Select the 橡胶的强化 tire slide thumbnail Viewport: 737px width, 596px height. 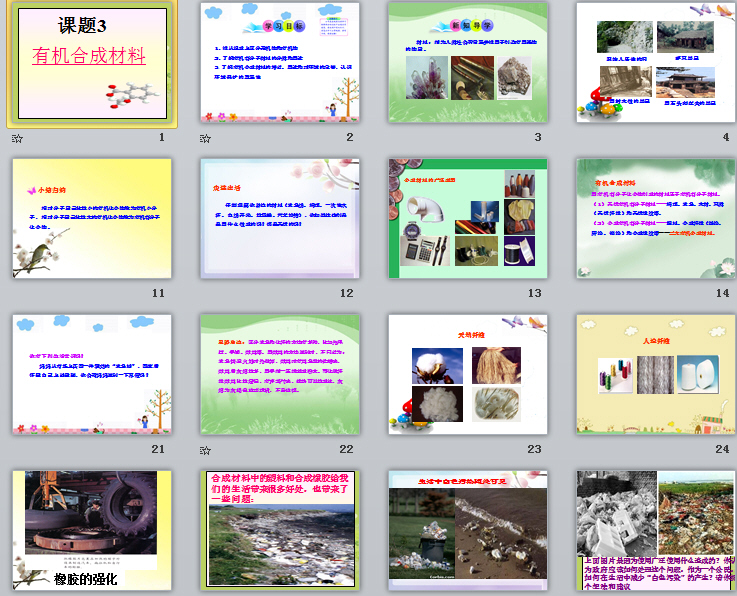[x=92, y=530]
